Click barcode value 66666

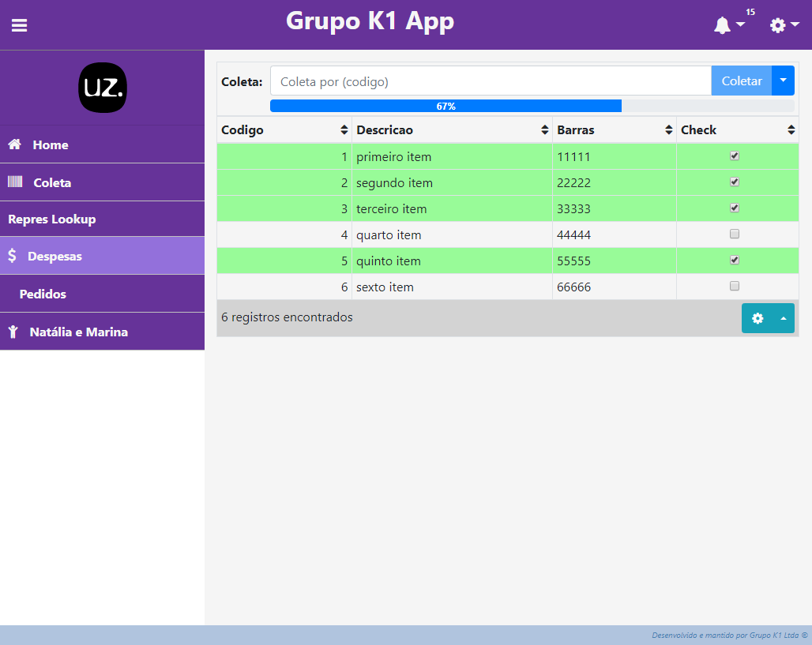tap(573, 287)
